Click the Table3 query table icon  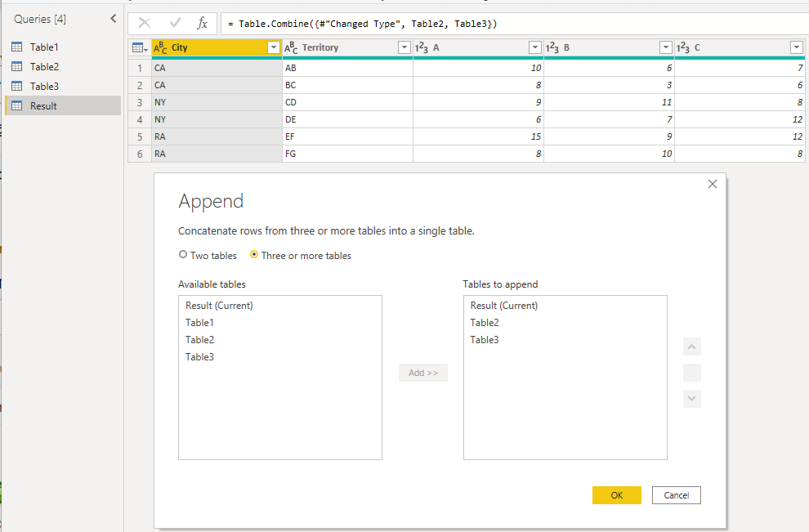pyautogui.click(x=17, y=86)
